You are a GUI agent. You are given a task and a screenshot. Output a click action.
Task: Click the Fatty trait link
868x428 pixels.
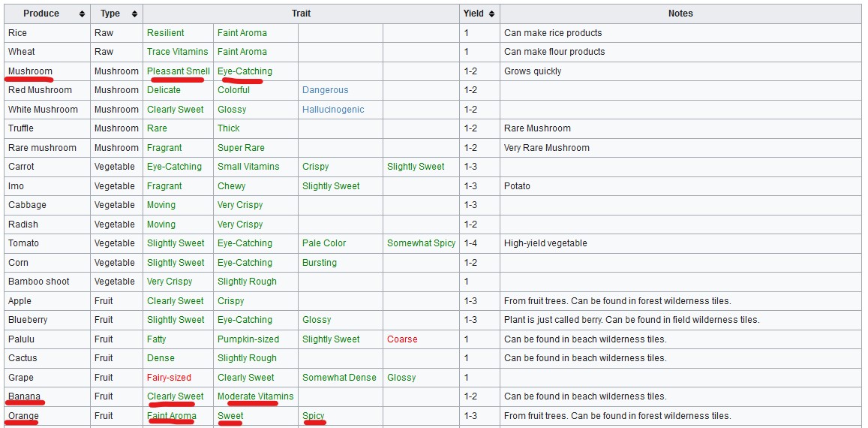[156, 339]
